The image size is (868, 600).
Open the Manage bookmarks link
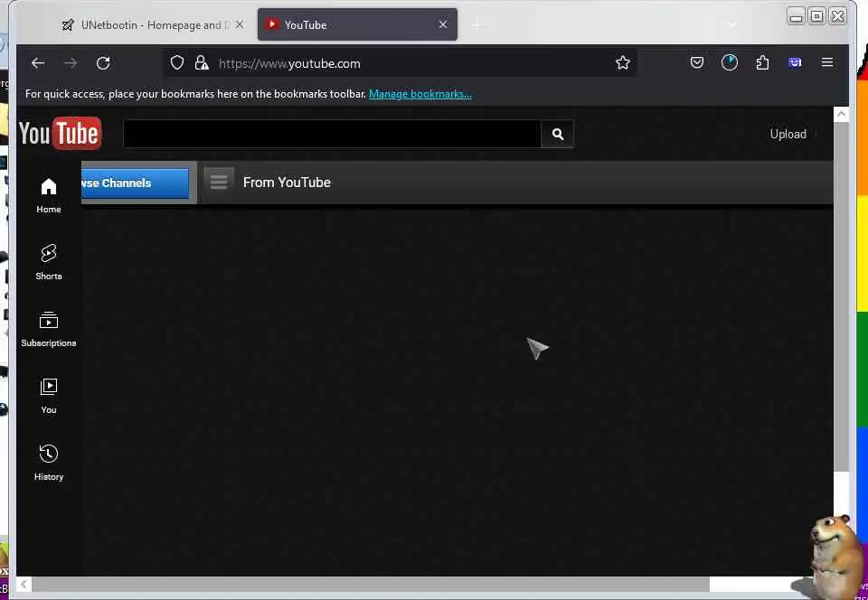(x=420, y=94)
